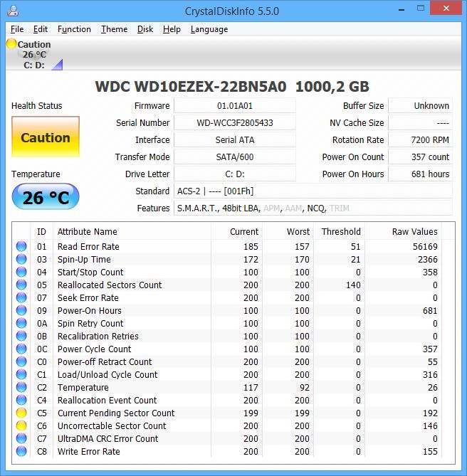Click threshold value 140 in Reallocated Sectors row
The image size is (467, 476).
pyautogui.click(x=353, y=285)
